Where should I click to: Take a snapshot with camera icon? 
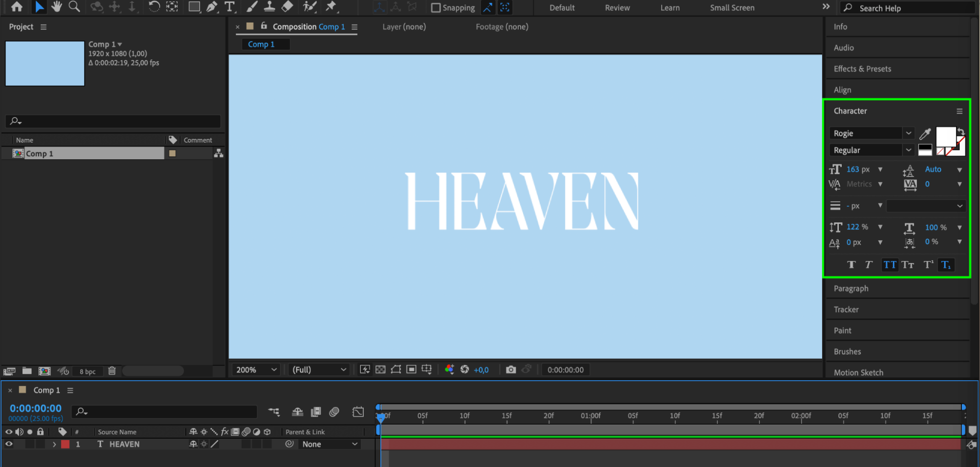(511, 369)
